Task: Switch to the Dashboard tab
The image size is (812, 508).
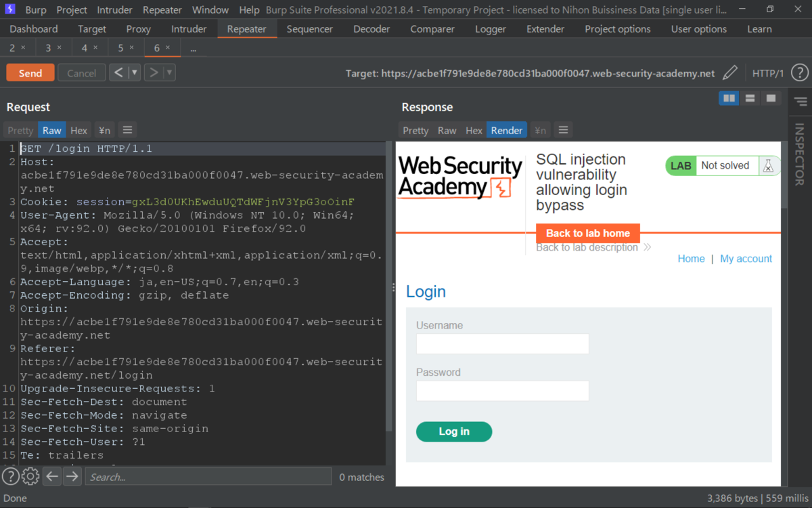Action: [34, 29]
